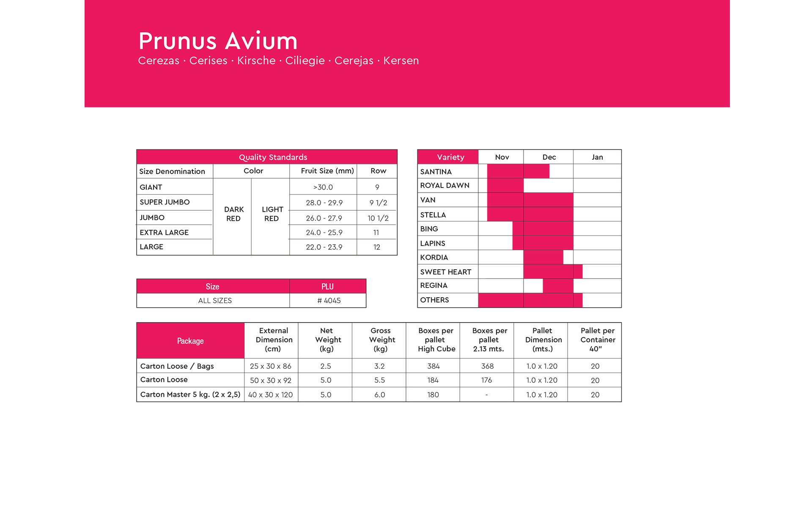This screenshot has height=516, width=812.
Task: Click boxes per pallet value 368
Action: [x=487, y=366]
